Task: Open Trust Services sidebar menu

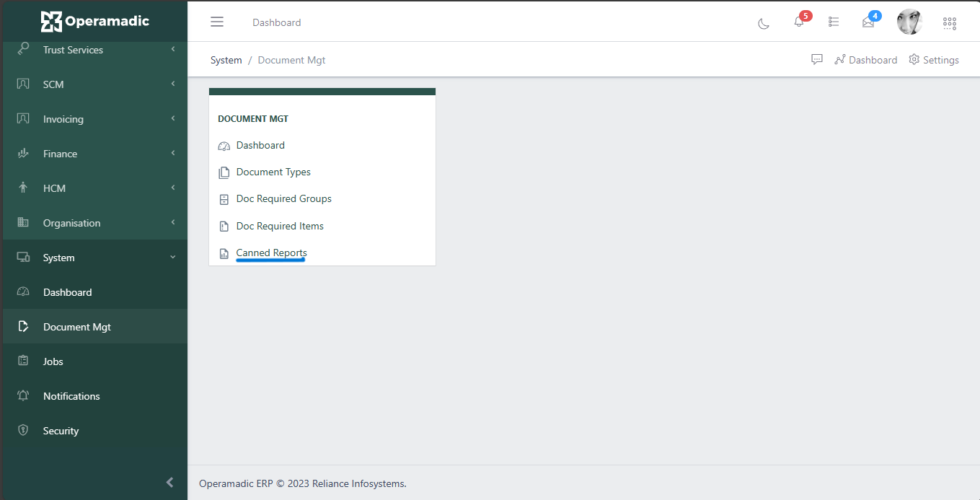Action: 95,50
